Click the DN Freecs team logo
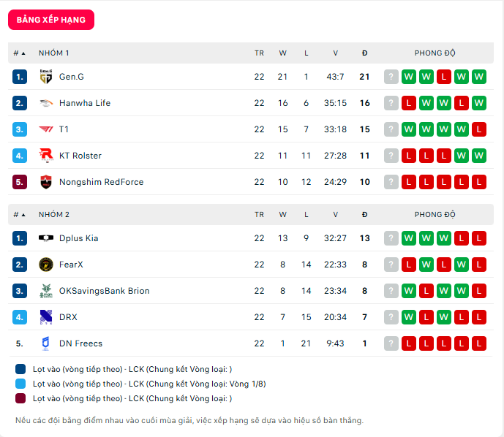Viewport: 504px width, 437px height. click(x=46, y=343)
